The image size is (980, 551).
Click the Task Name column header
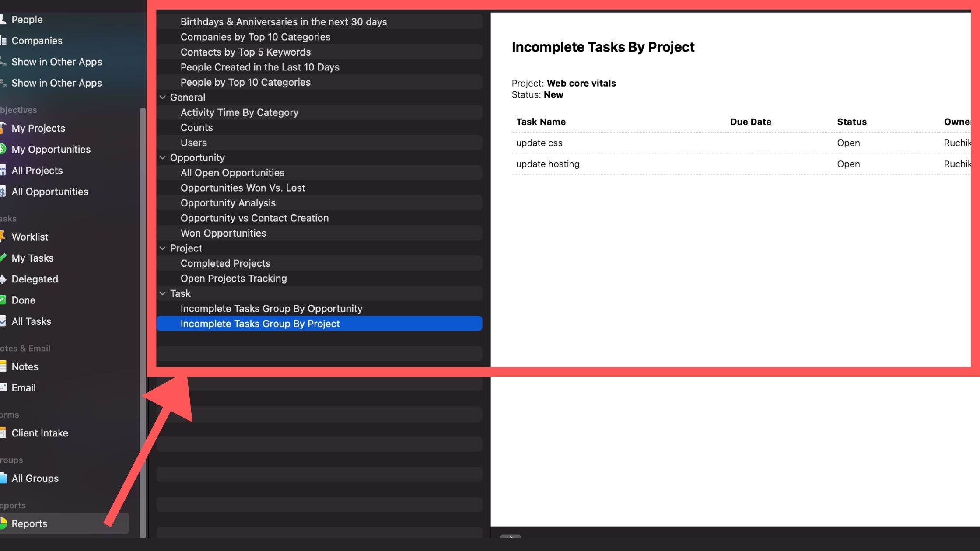[541, 122]
